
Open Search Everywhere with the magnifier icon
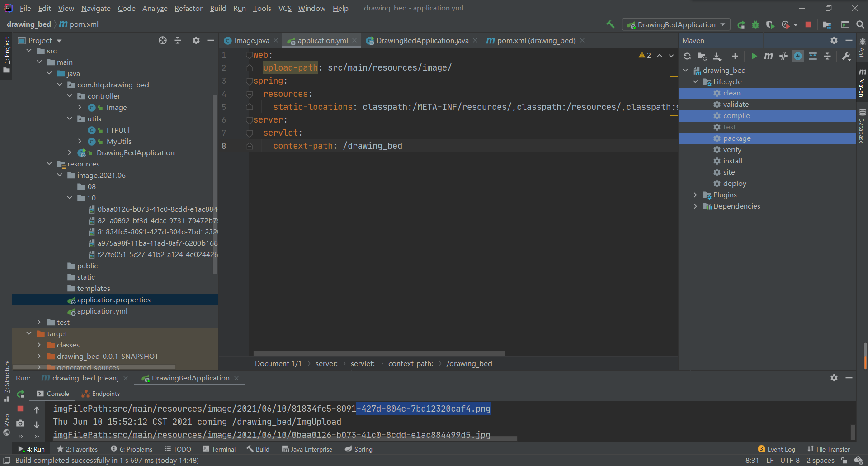point(860,24)
